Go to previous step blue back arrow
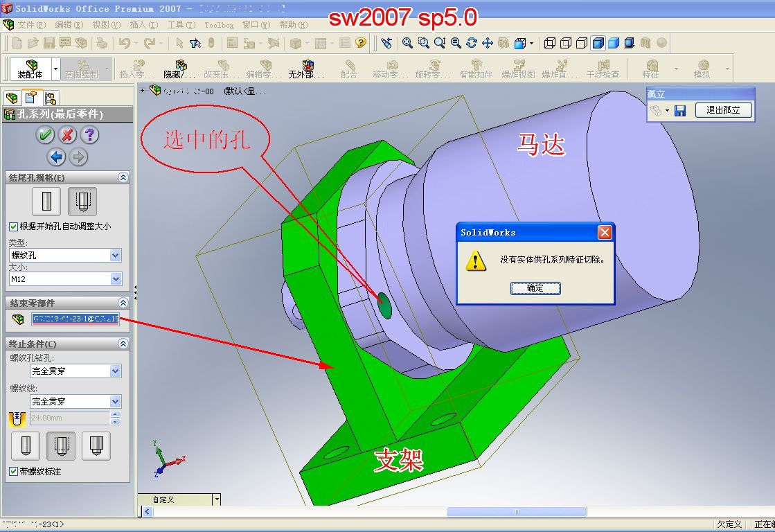775x532 pixels. 56,157
